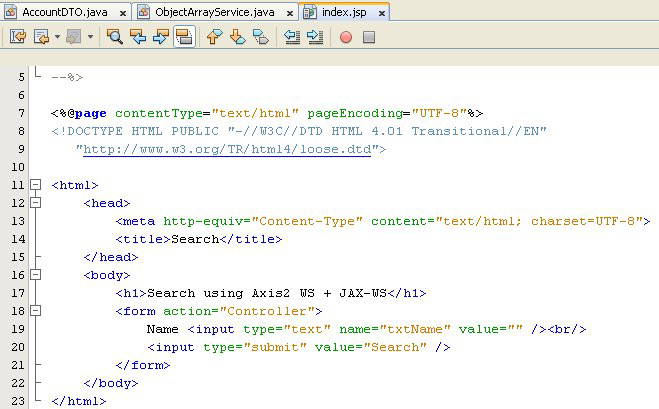Image resolution: width=659 pixels, height=409 pixels.
Task: Toggle Highlight Search button
Action: pyautogui.click(x=184, y=37)
